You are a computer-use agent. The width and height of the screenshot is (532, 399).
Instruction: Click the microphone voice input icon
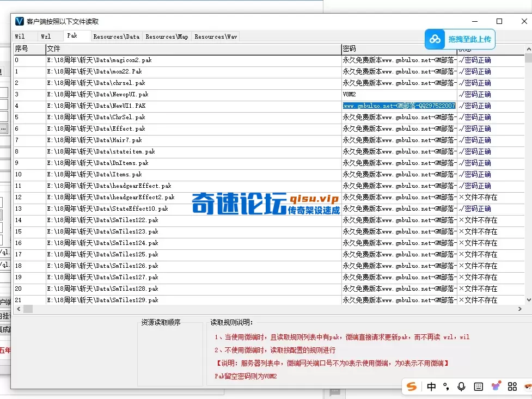[461, 386]
